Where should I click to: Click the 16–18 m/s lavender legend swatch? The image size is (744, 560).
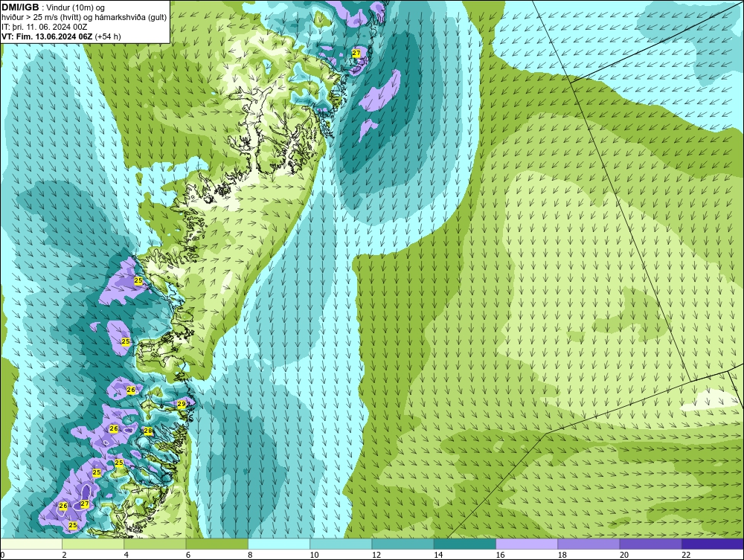point(527,544)
